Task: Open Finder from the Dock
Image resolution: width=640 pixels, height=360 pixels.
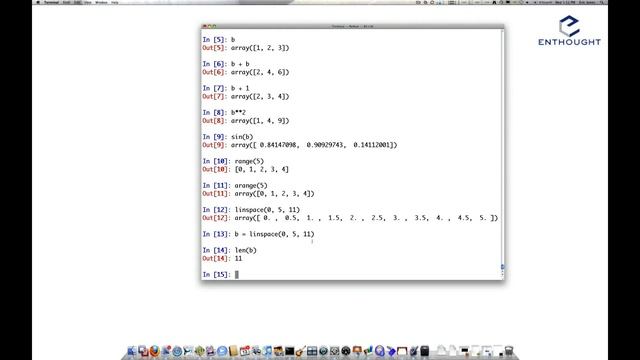Action: pos(132,351)
